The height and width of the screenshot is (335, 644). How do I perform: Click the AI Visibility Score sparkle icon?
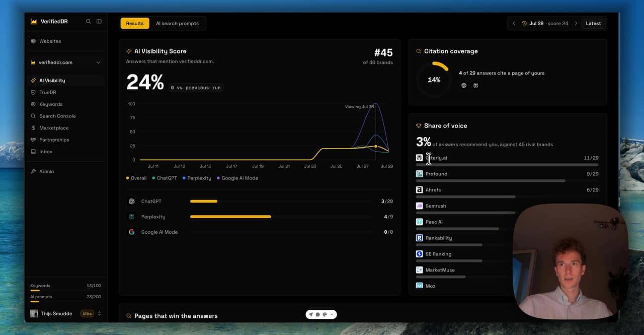click(129, 51)
